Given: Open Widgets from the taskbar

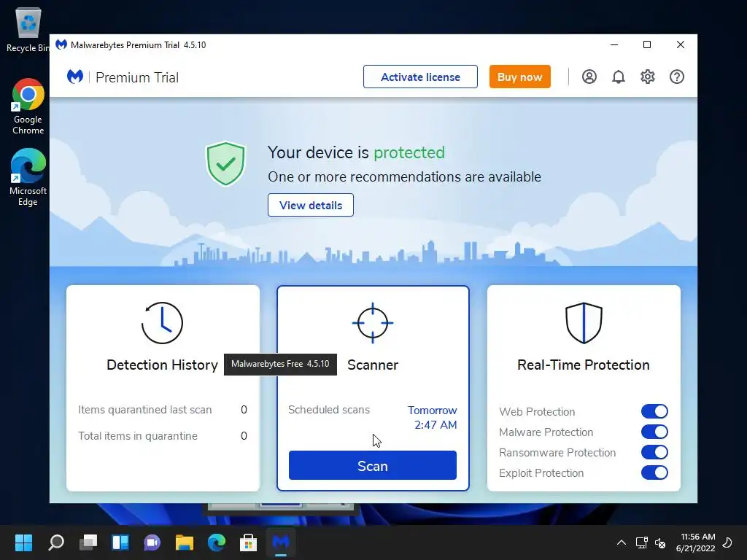Looking at the screenshot, I should pyautogui.click(x=120, y=542).
